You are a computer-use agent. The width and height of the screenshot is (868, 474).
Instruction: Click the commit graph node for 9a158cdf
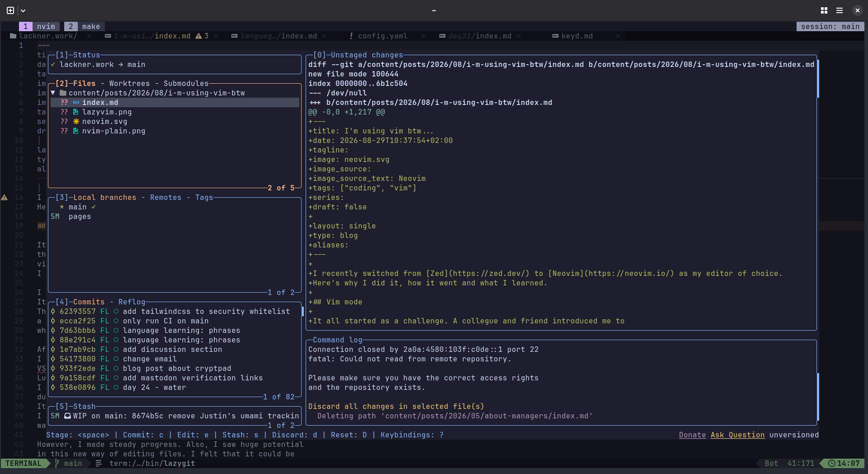pos(53,378)
